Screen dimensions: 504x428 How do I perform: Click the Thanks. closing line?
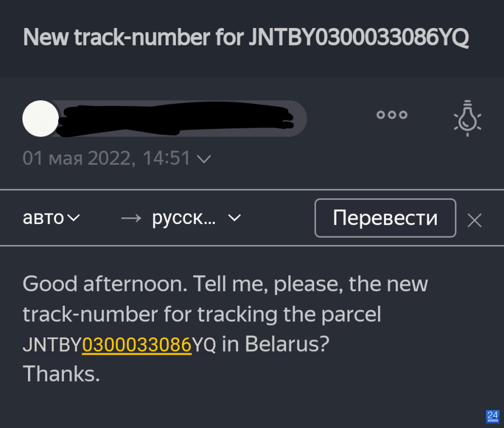62,374
